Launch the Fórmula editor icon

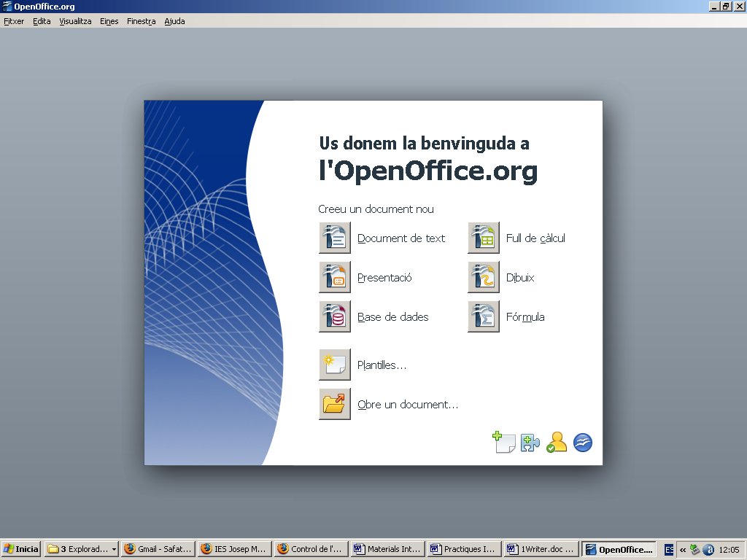(484, 316)
